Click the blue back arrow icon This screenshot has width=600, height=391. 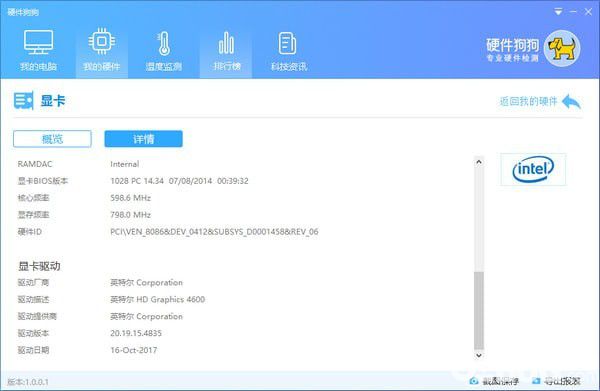[x=572, y=101]
